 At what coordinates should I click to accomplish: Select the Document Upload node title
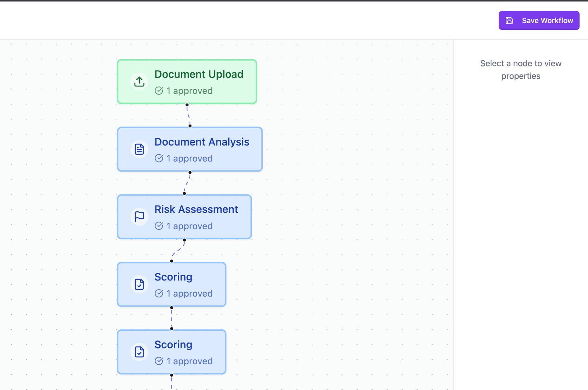click(x=199, y=74)
